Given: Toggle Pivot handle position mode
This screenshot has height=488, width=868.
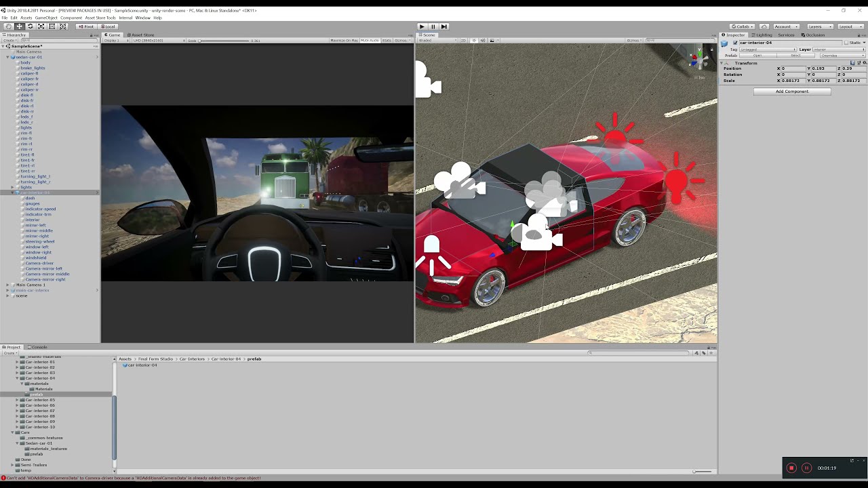Looking at the screenshot, I should tap(85, 26).
